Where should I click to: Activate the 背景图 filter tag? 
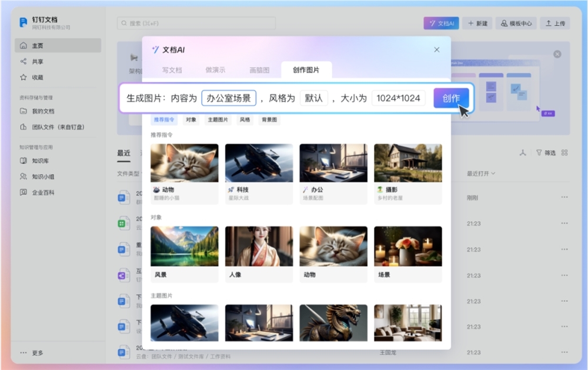click(268, 120)
